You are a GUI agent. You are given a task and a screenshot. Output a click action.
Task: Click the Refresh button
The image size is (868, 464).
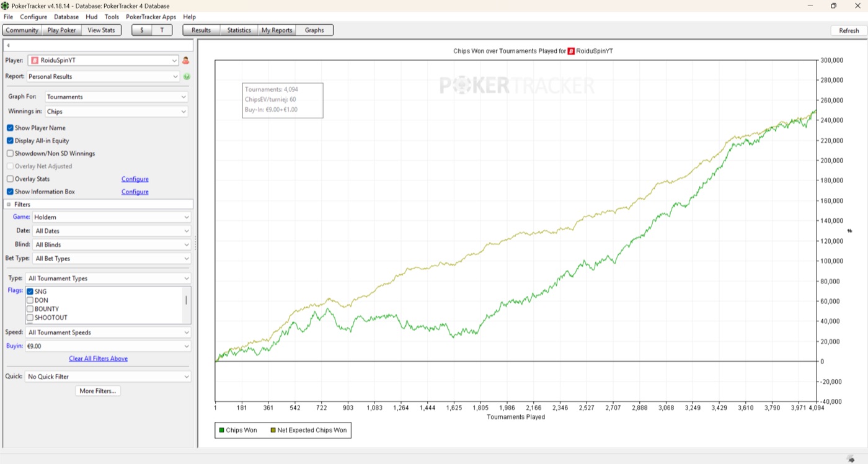[x=849, y=30]
